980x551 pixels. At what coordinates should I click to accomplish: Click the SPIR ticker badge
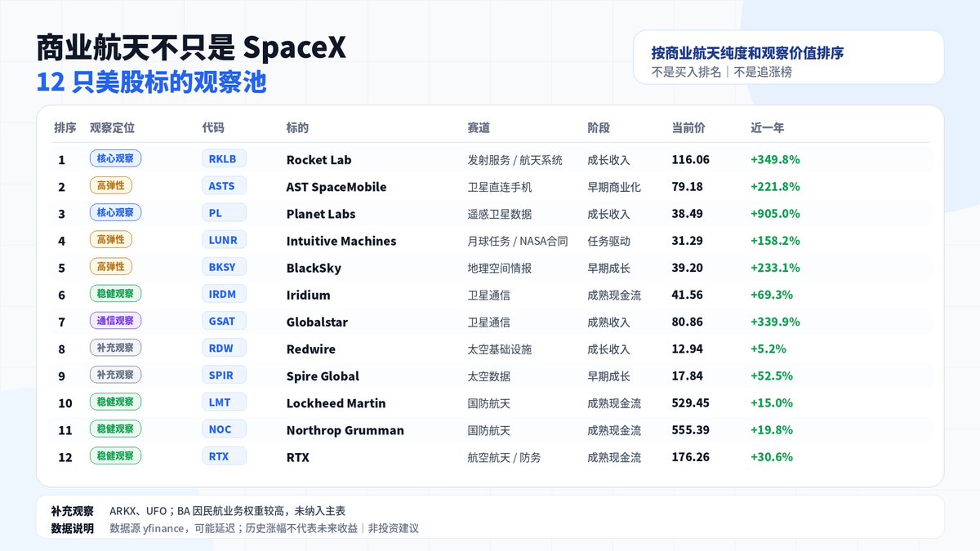[x=224, y=375]
